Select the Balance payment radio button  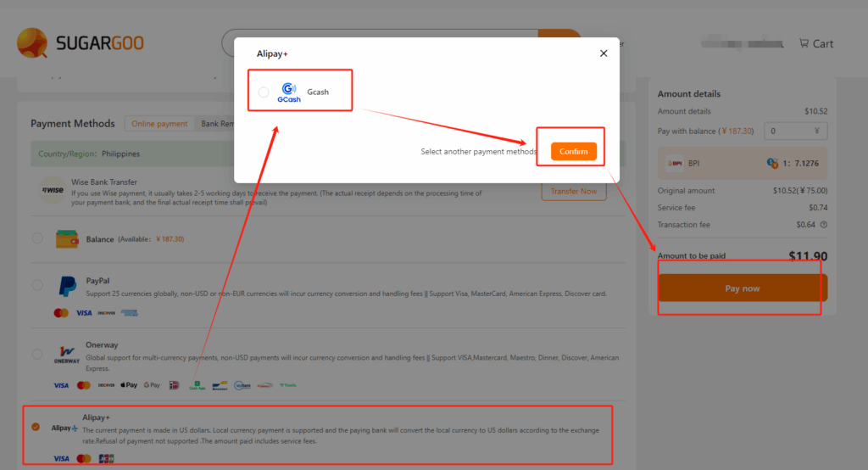(37, 238)
